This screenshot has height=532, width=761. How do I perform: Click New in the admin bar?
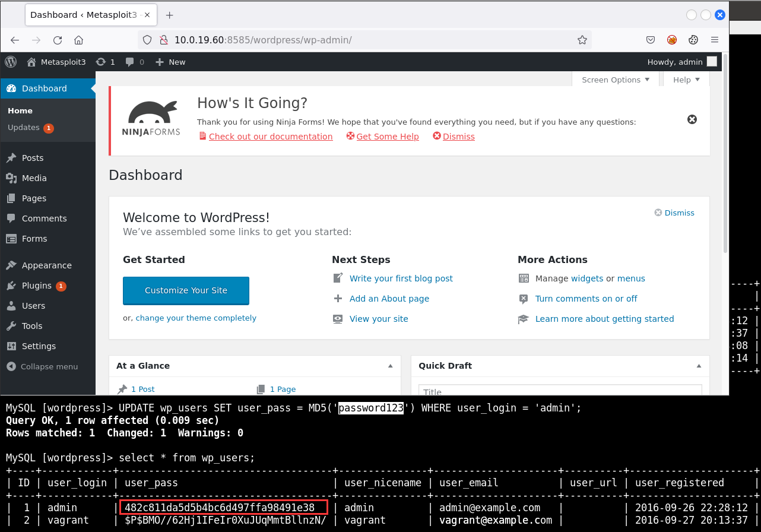(170, 62)
